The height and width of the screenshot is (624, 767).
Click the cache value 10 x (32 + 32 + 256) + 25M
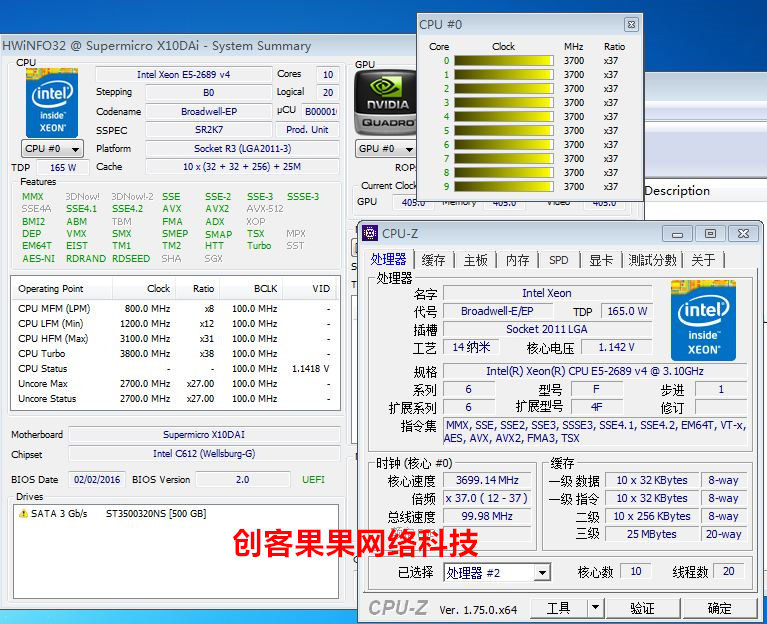click(242, 167)
